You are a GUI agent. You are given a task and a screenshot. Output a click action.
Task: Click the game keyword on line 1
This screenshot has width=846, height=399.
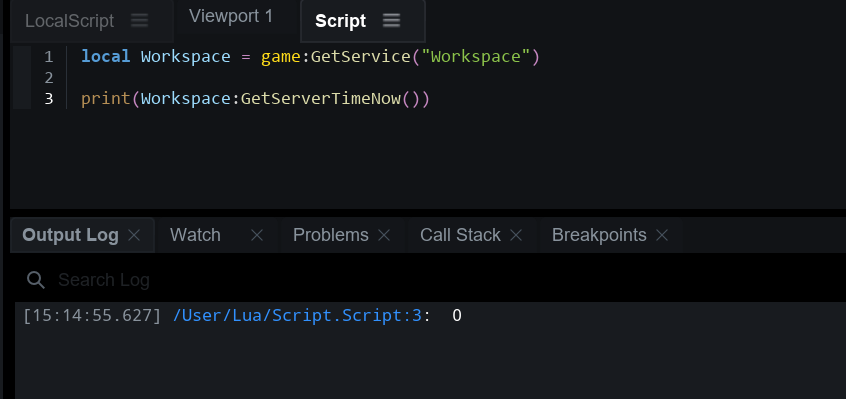click(x=281, y=57)
